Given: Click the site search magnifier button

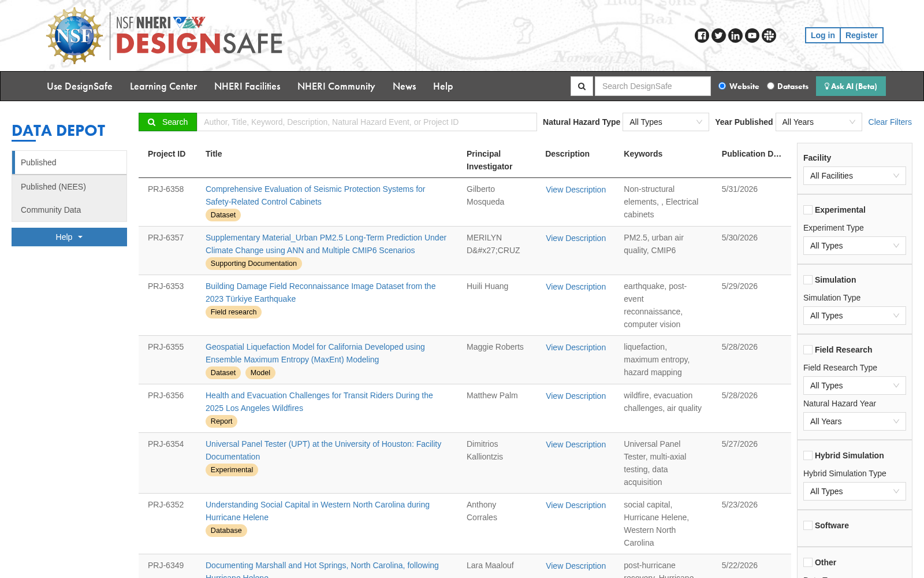Looking at the screenshot, I should tap(582, 86).
